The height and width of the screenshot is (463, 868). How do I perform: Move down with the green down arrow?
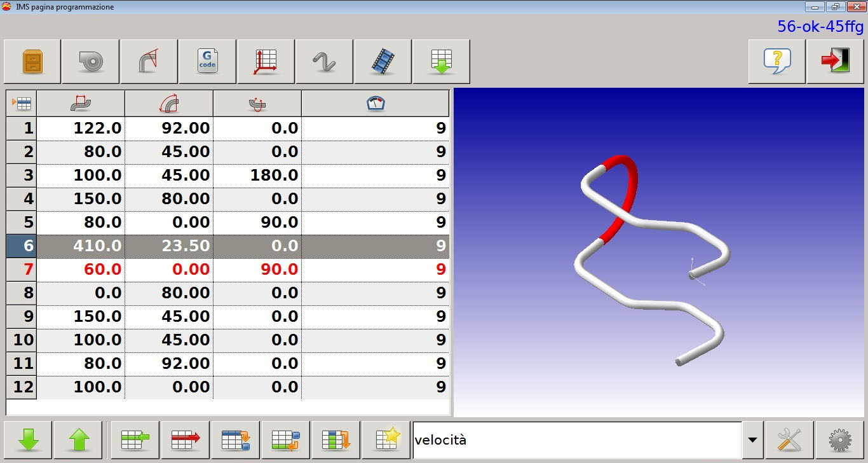[28, 439]
